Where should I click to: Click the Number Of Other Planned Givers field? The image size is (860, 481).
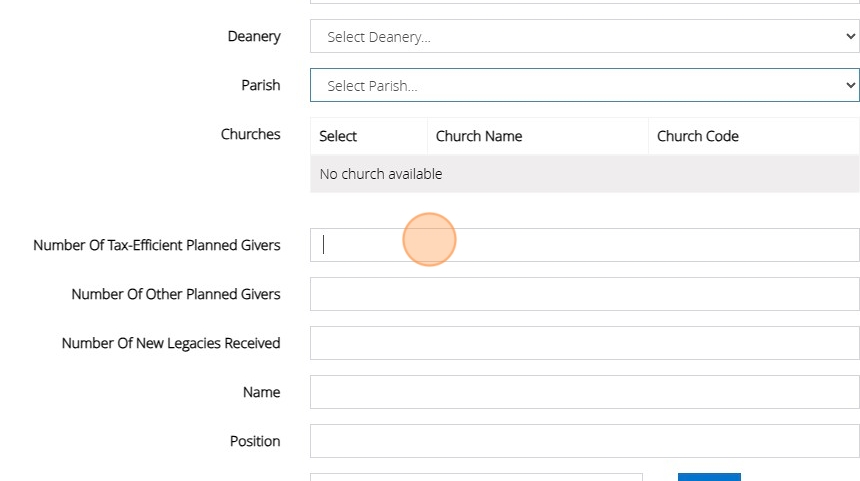click(x=584, y=294)
